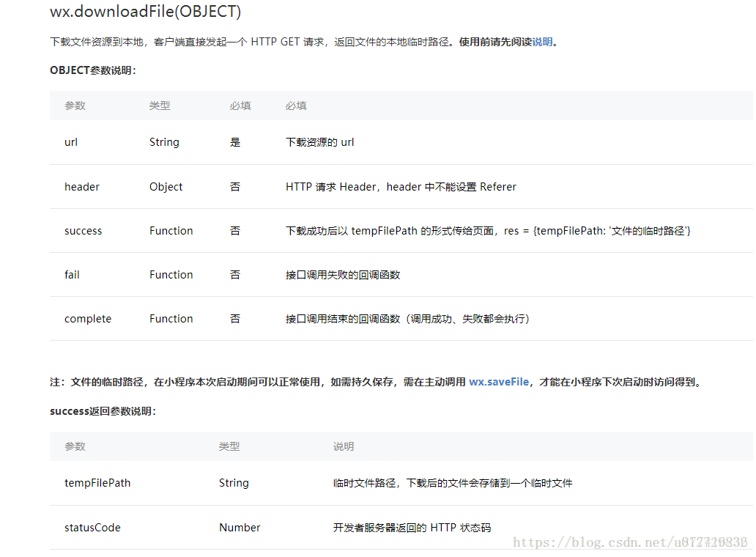Click 参数 header in first table
Screen dimensions: 756x557
pos(75,106)
